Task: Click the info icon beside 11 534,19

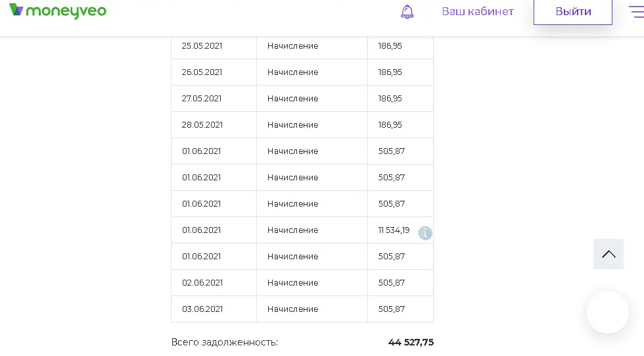Action: tap(425, 233)
